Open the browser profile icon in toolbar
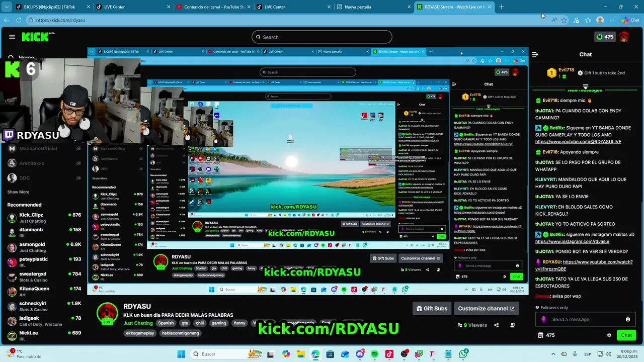Screen dimensions: 644x362 tap(600, 20)
